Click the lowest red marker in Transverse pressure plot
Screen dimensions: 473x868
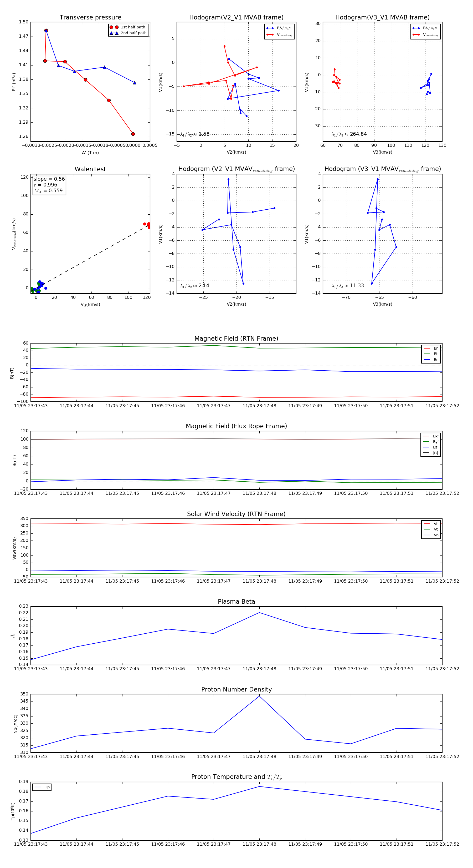[133, 134]
